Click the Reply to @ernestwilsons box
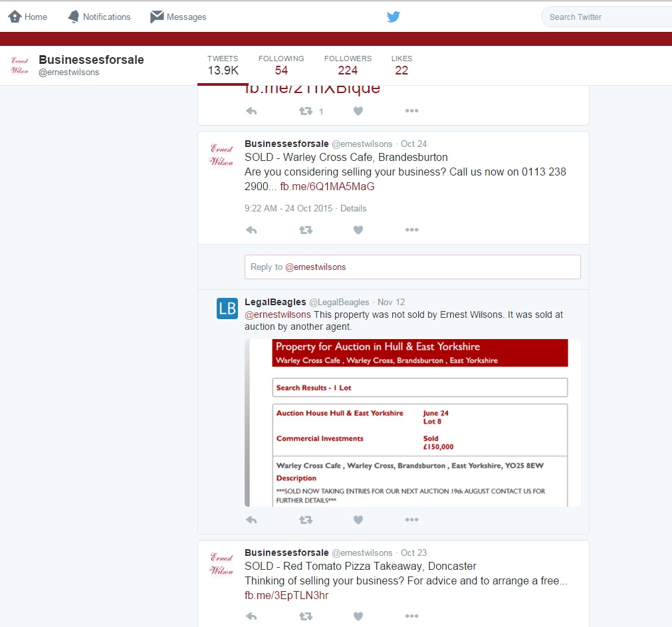672x627 pixels. click(x=412, y=267)
